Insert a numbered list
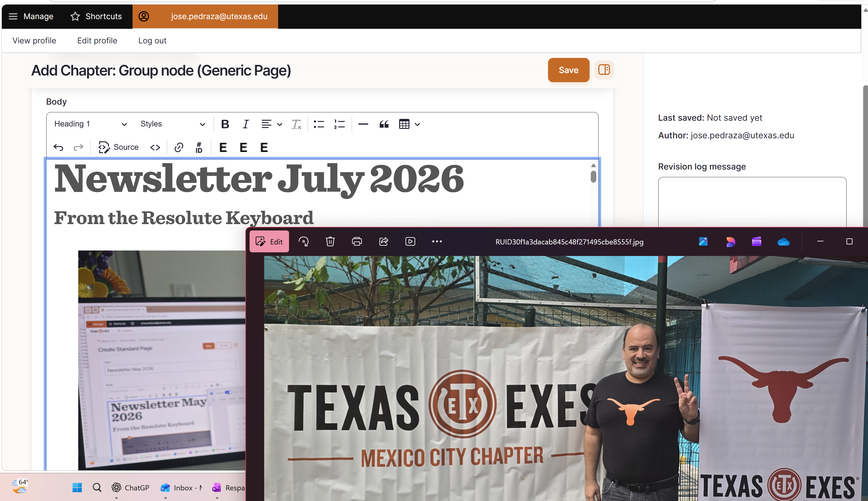 pyautogui.click(x=339, y=124)
